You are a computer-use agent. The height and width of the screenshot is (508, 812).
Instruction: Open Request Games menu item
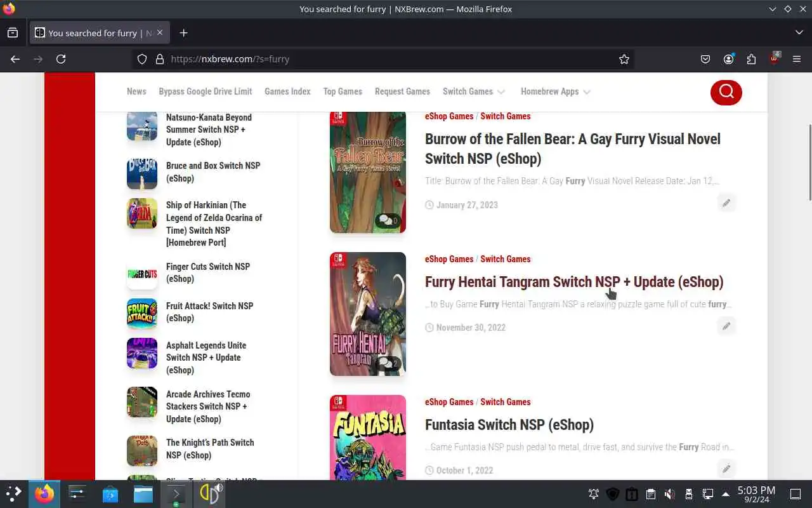tap(402, 91)
